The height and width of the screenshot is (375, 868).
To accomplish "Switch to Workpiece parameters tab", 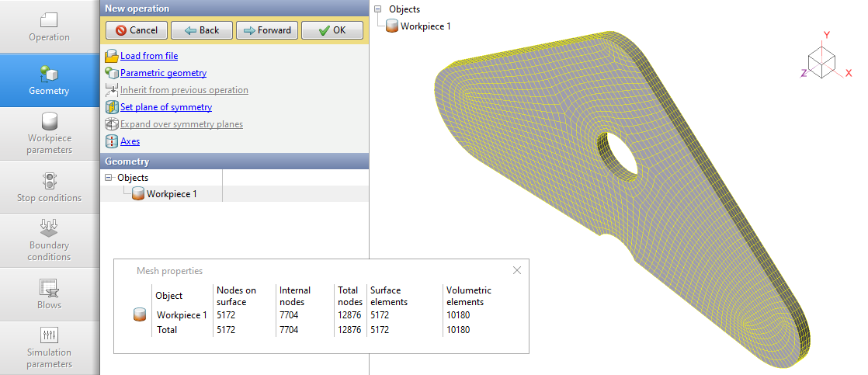I will tap(50, 134).
